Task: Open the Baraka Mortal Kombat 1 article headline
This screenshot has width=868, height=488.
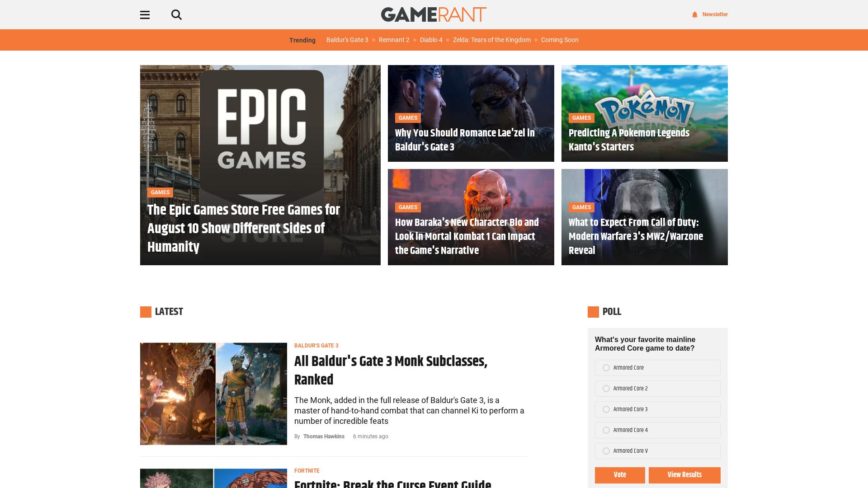Action: (467, 236)
